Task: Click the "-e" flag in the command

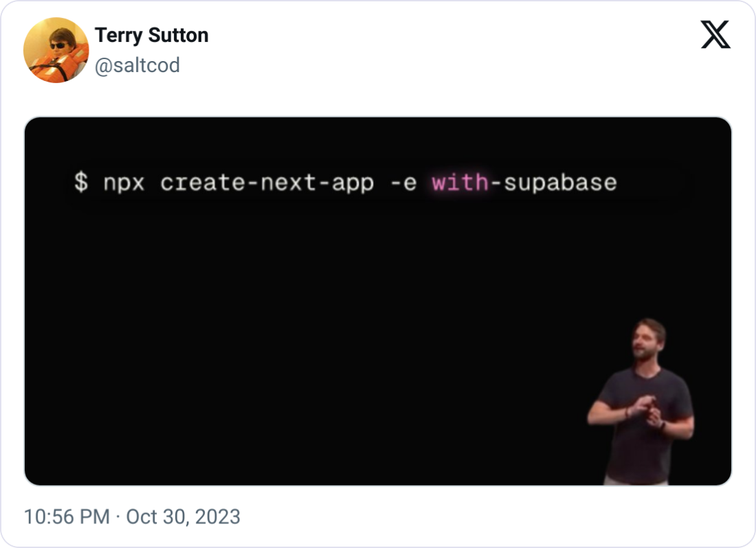Action: [403, 183]
